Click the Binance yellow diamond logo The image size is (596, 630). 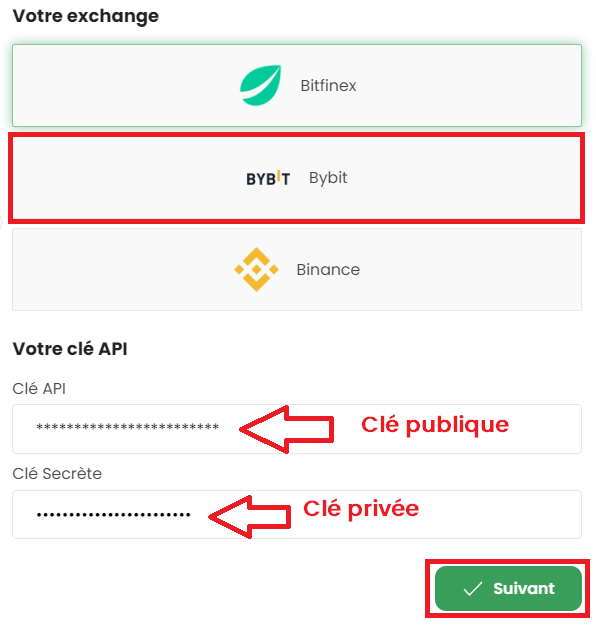click(256, 270)
